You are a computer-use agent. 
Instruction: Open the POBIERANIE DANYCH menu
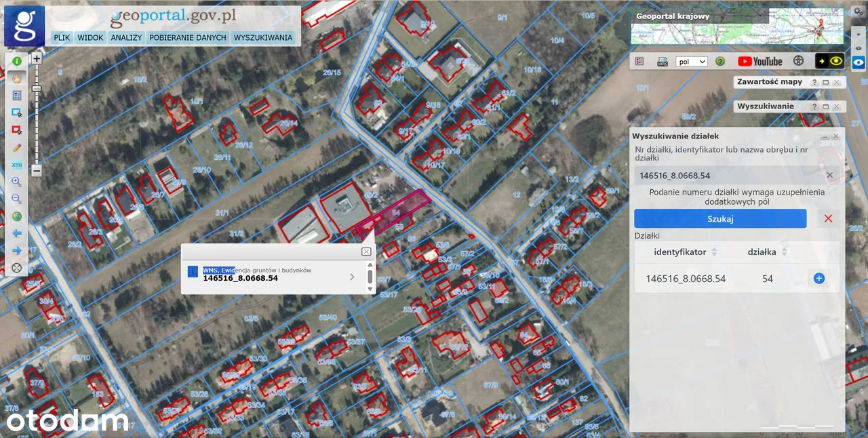coord(188,38)
